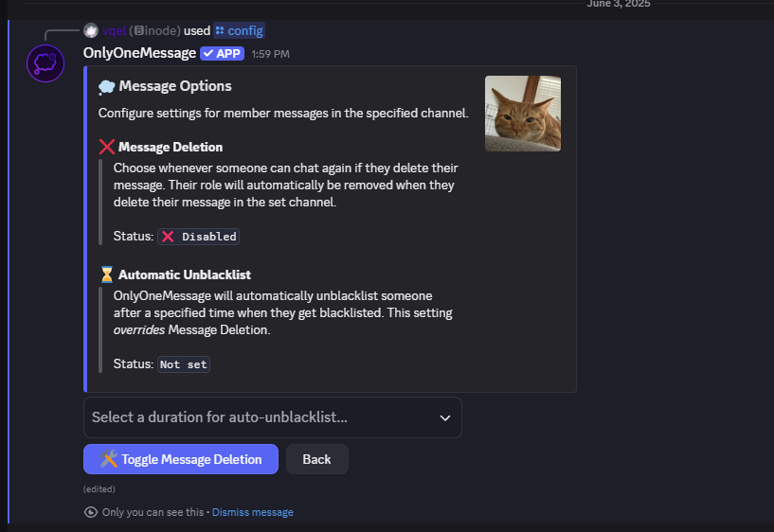
Task: Click the Message Options speech bubble icon
Action: click(107, 87)
